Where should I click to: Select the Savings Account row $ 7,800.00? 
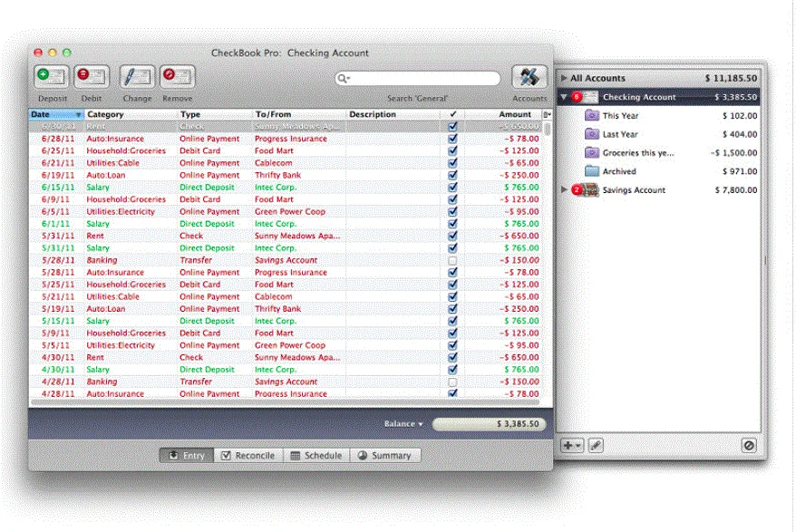pyautogui.click(x=659, y=189)
